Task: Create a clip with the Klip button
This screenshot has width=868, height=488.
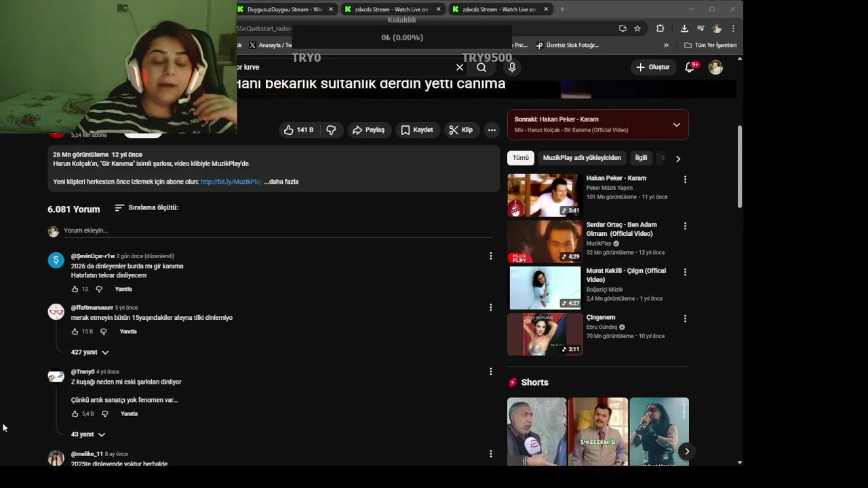Action: coord(460,130)
